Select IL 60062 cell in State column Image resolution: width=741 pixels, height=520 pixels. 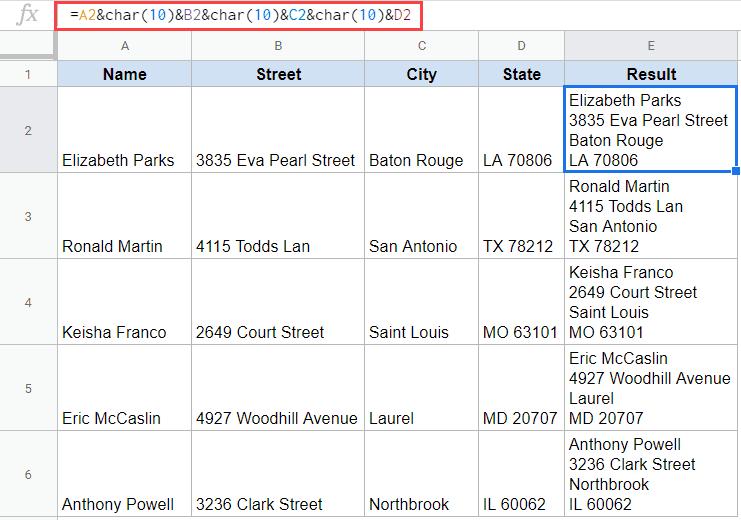click(521, 474)
